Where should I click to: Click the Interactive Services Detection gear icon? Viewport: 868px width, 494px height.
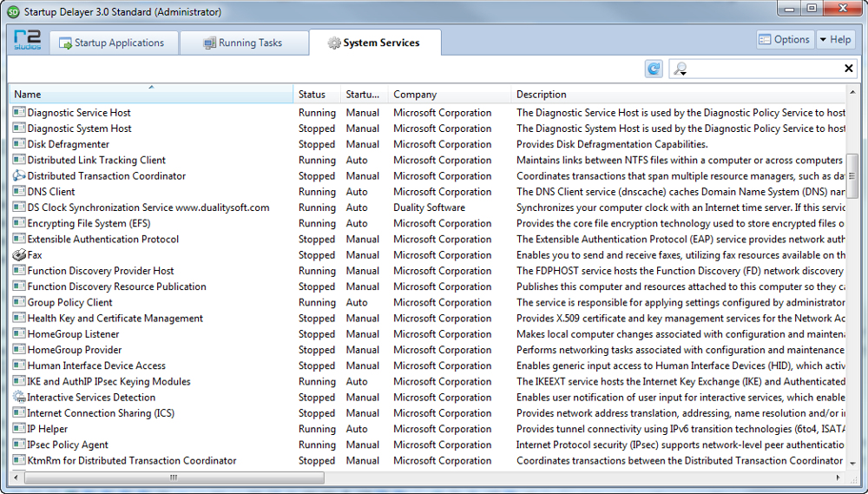[x=19, y=397]
